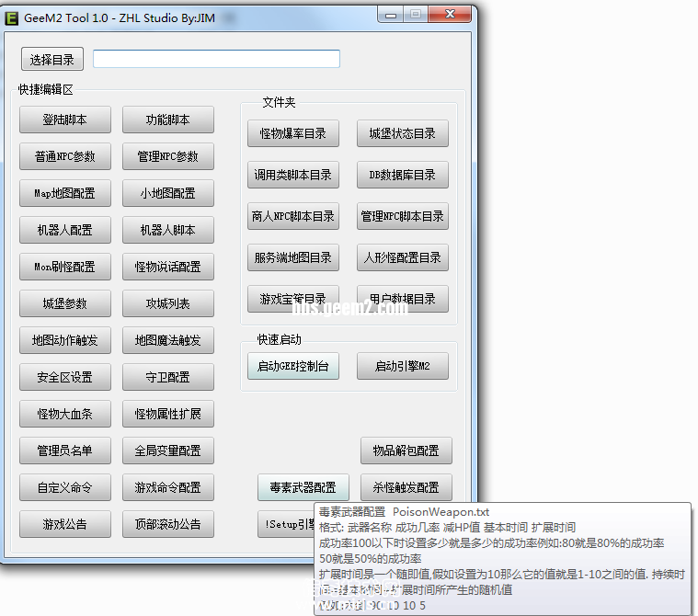Open the 城堡状态目录 folder
Viewport: 698px width, 616px height.
403,133
